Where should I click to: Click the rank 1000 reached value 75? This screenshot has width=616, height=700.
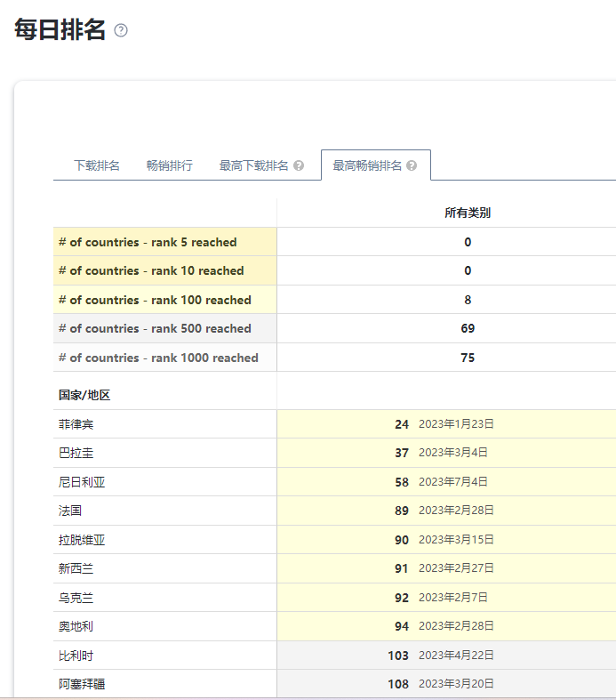click(x=468, y=358)
